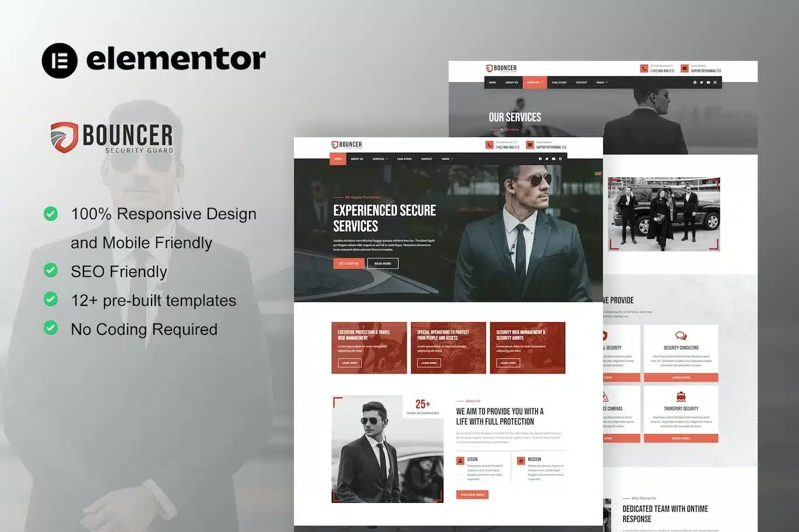The width and height of the screenshot is (799, 532).
Task: Click the green checkmark beside '100% Responsive Design'
Action: click(x=51, y=213)
